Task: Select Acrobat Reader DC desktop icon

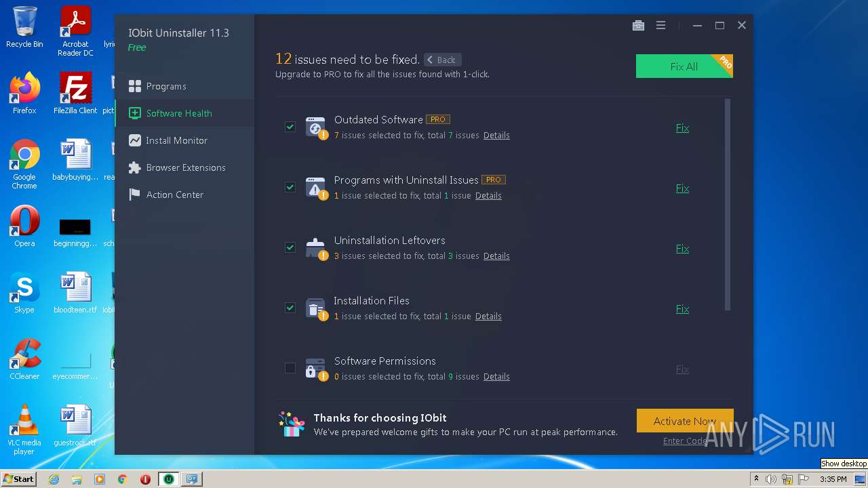Action: click(x=75, y=31)
